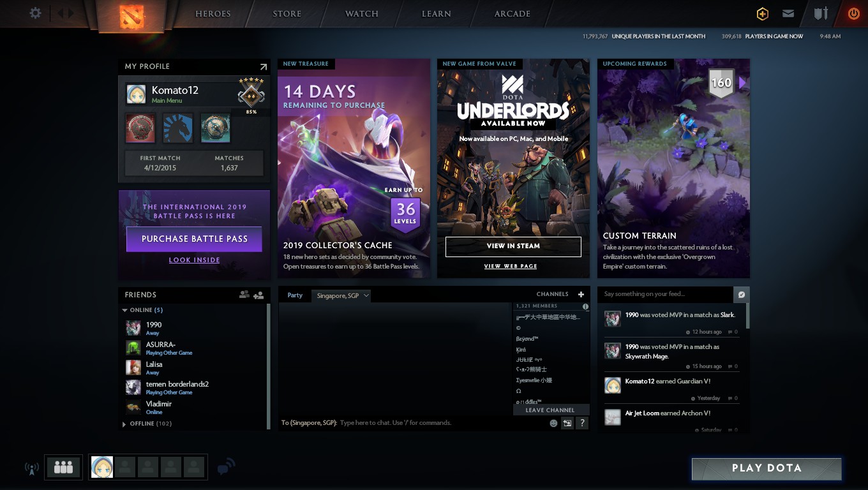This screenshot has width=868, height=490.
Task: Select the teal shield badge in profile
Action: coord(216,128)
